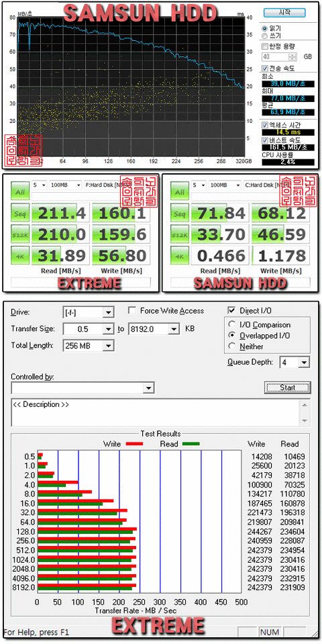The width and height of the screenshot is (322, 644).
Task: Enable the 한정 용량 checkbox
Action: pyautogui.click(x=265, y=46)
